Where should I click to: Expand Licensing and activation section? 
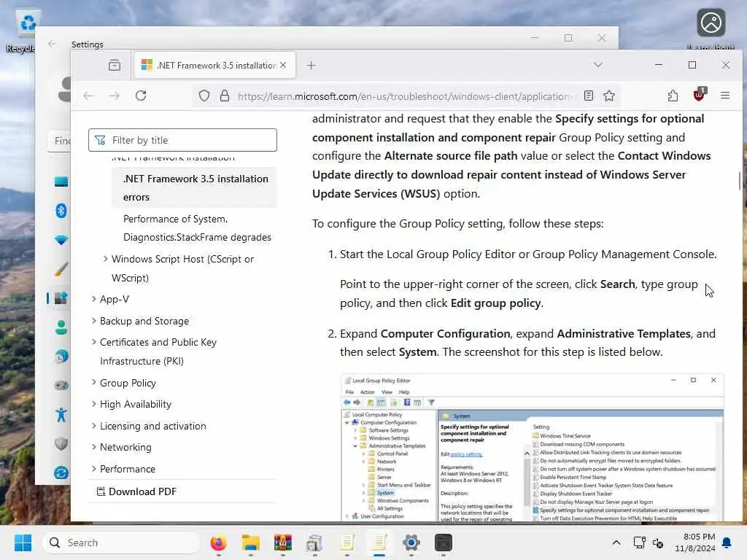tap(94, 426)
